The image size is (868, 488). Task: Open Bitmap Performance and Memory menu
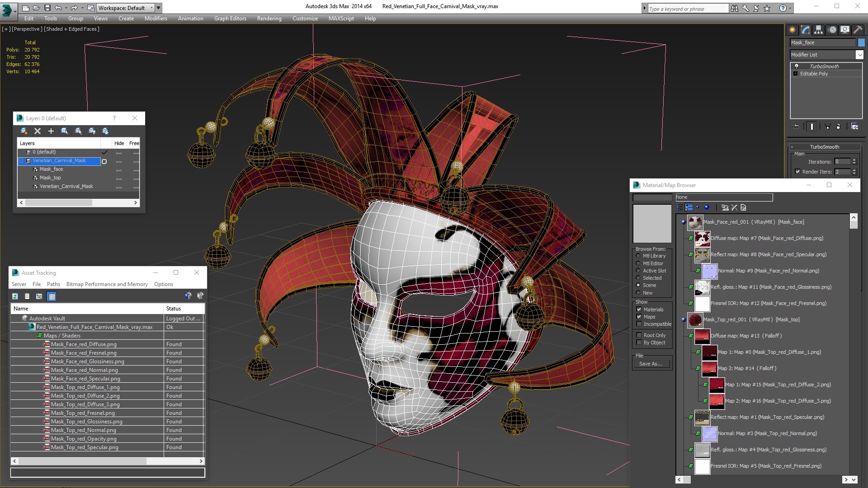click(x=107, y=284)
